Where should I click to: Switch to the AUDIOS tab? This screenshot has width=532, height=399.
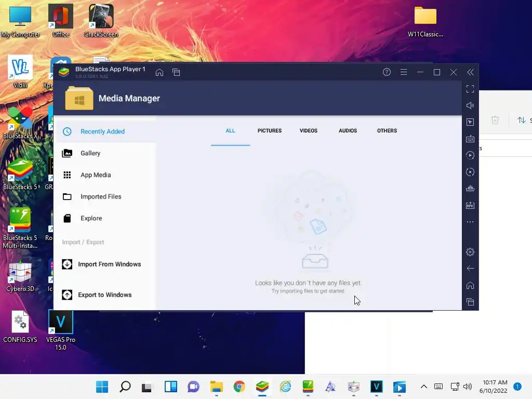pos(348,130)
